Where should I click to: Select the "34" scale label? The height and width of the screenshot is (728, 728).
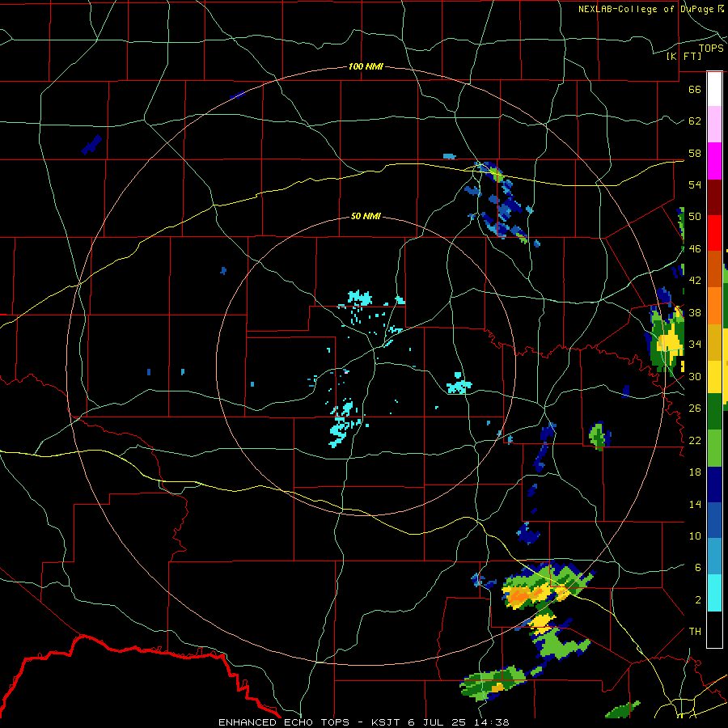pyautogui.click(x=695, y=345)
